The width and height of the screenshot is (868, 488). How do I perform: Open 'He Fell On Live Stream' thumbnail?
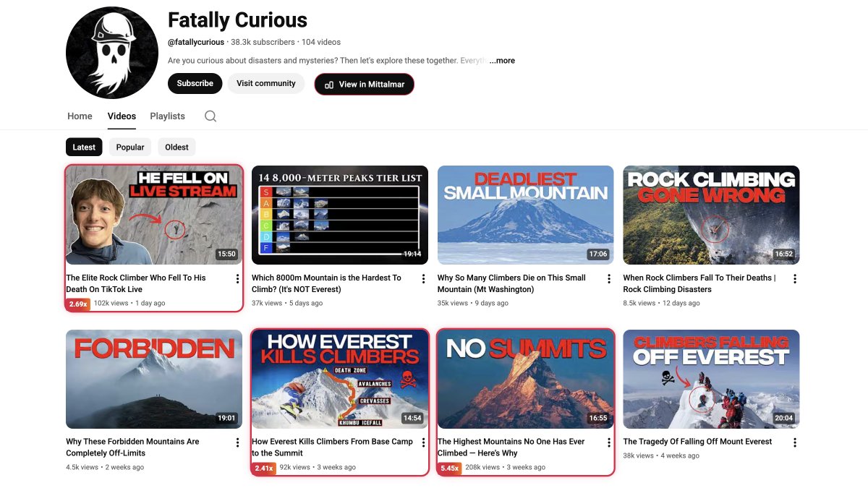pyautogui.click(x=154, y=215)
